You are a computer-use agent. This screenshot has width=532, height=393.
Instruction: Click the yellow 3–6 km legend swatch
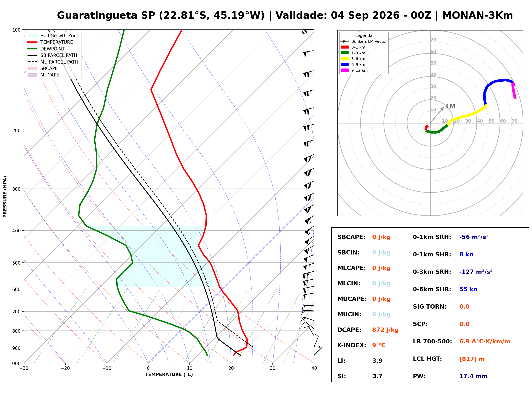click(344, 59)
